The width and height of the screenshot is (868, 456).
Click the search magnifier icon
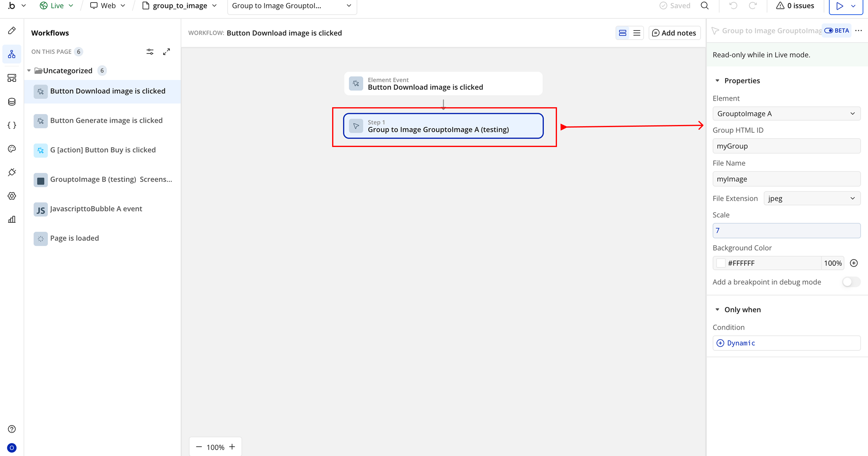[x=705, y=6]
